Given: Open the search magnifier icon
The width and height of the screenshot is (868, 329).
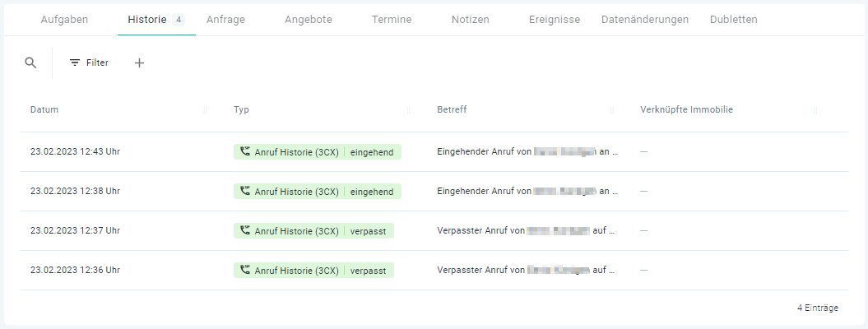Looking at the screenshot, I should coord(30,63).
